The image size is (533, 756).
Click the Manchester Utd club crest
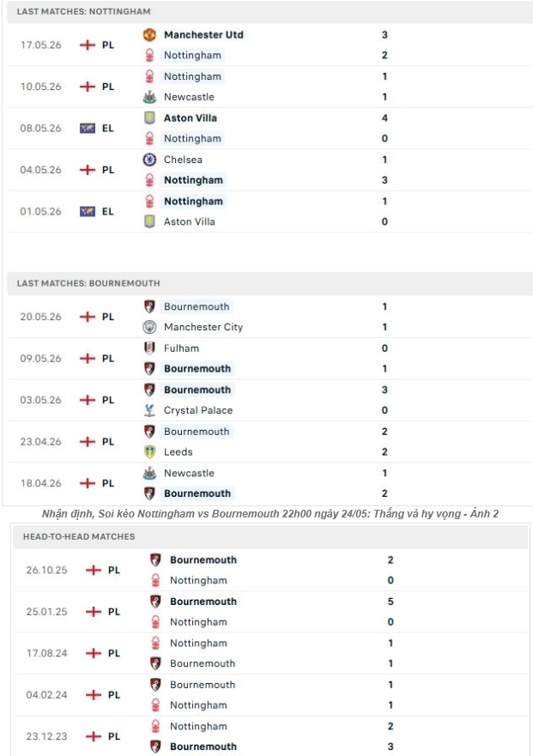[149, 34]
